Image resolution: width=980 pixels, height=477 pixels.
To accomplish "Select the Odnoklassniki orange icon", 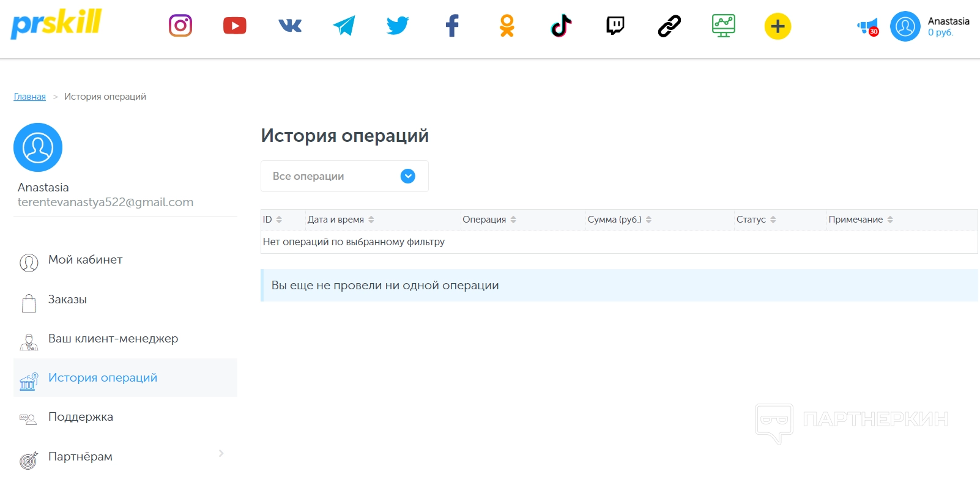I will (x=507, y=26).
